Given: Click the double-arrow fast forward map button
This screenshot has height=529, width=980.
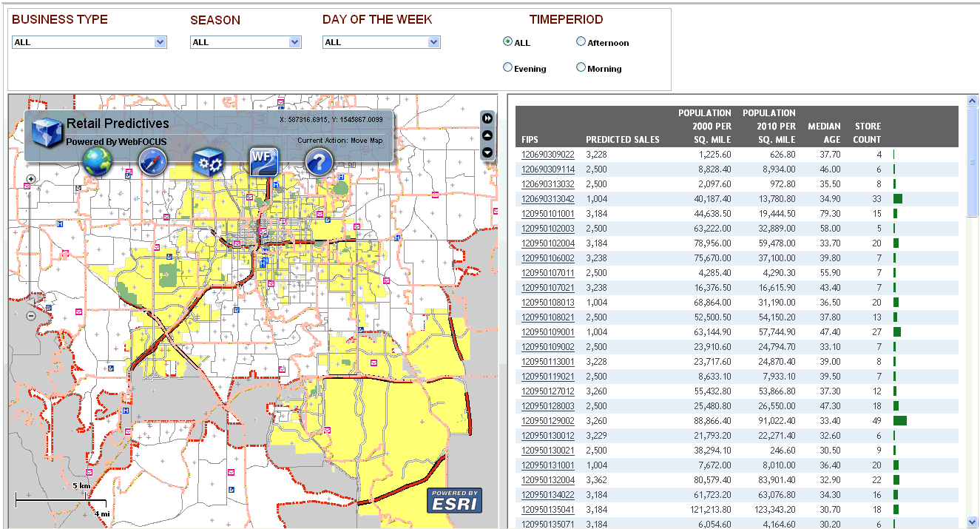Looking at the screenshot, I should coord(487,118).
